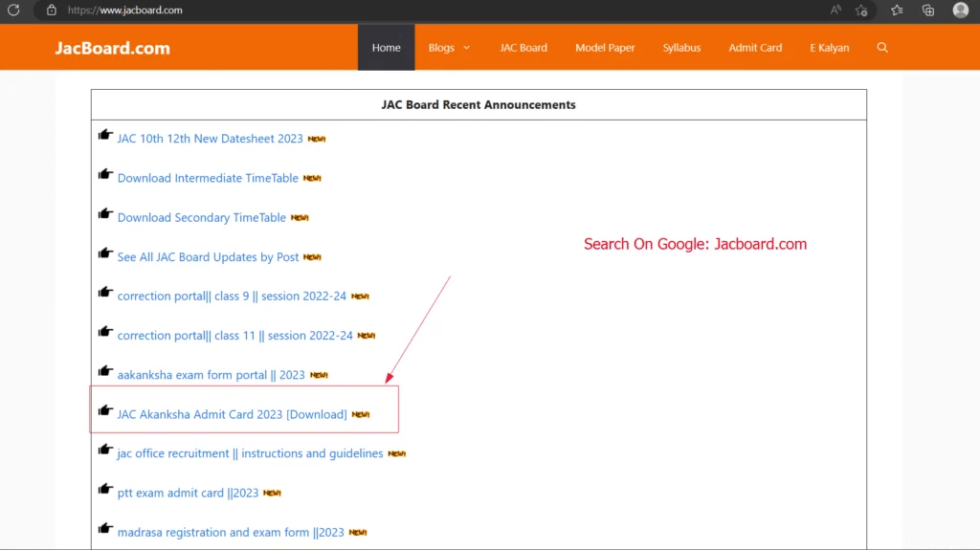Viewport: 980px width, 550px height.
Task: Open the JAC Board menu item
Action: click(x=523, y=48)
